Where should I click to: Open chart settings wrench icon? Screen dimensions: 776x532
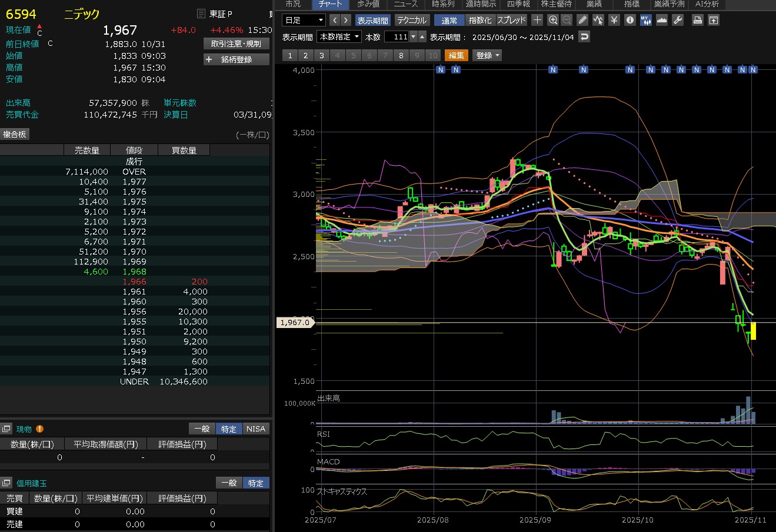pos(677,20)
